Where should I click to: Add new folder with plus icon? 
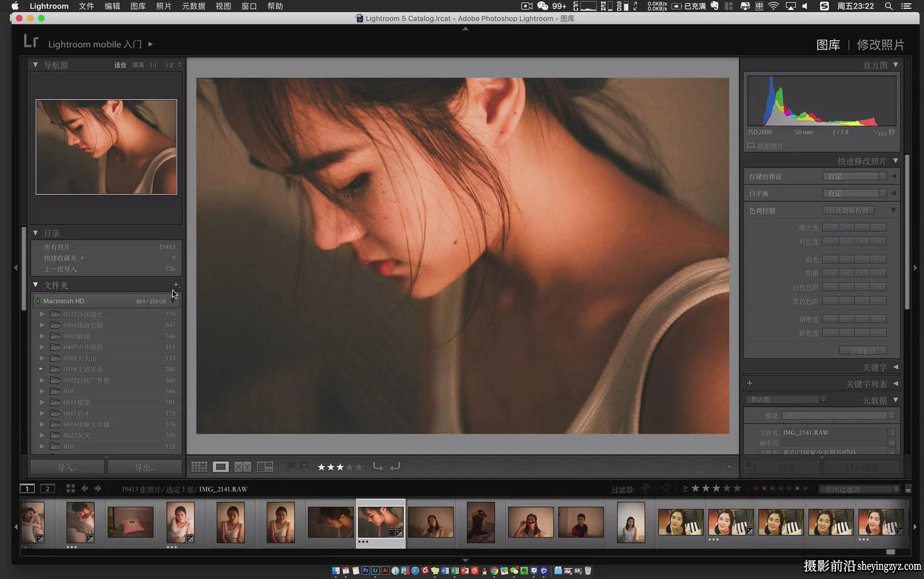(176, 285)
